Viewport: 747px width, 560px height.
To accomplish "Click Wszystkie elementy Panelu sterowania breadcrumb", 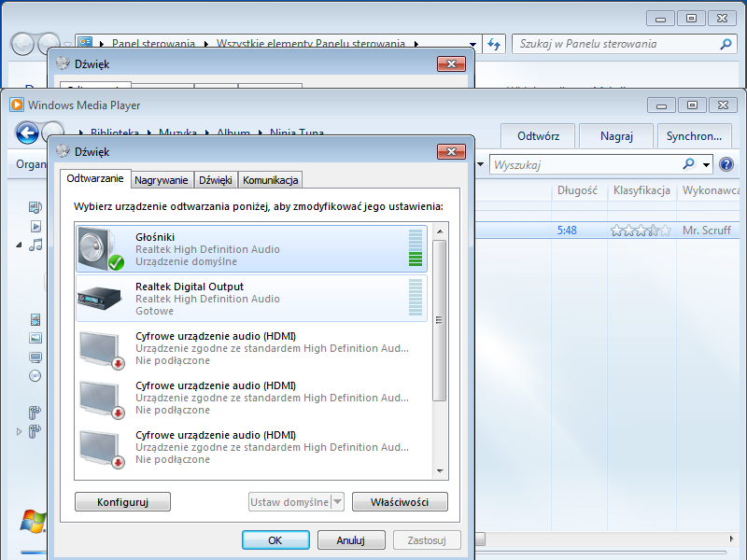I will (x=311, y=44).
